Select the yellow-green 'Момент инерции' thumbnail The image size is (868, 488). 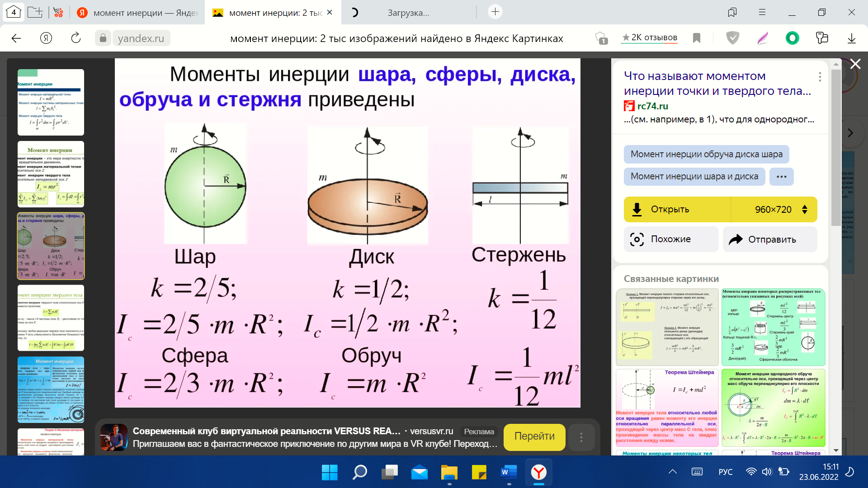(51, 174)
